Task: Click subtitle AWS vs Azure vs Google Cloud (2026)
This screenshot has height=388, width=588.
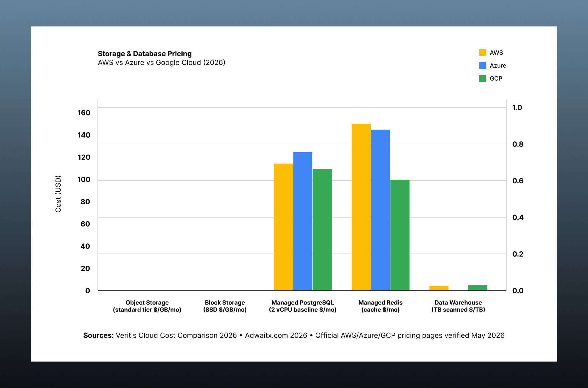Action: [x=161, y=63]
